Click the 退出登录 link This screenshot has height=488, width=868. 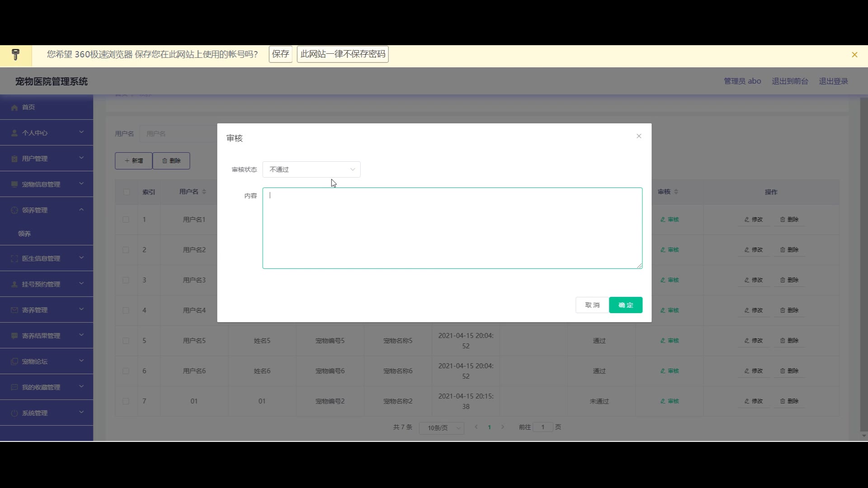coord(833,81)
